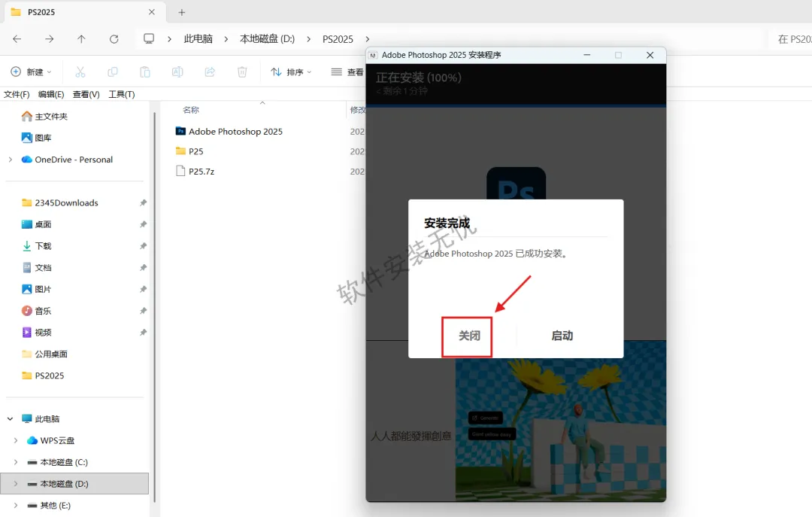The image size is (812, 517).
Task: Open the 排序 sort dropdown
Action: pos(291,71)
